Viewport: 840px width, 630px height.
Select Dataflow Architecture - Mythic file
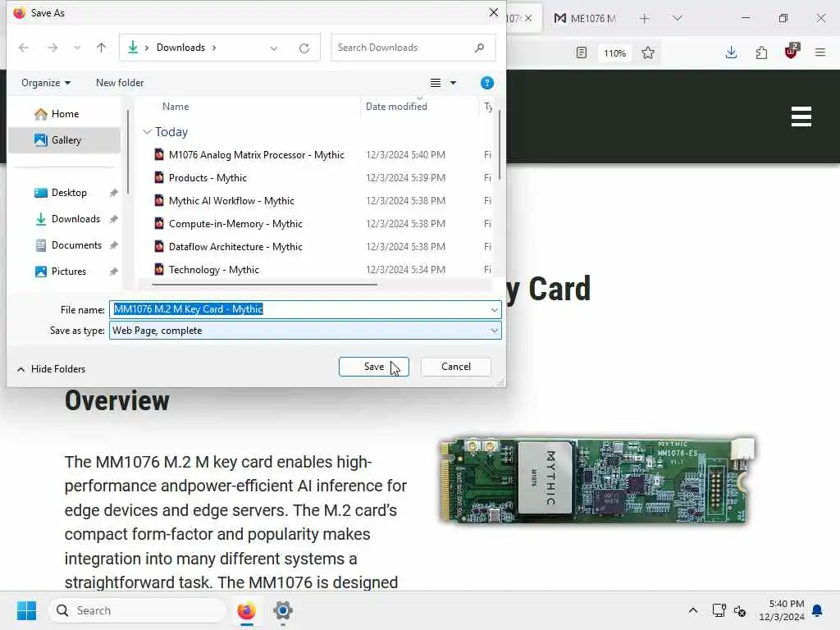pyautogui.click(x=235, y=247)
